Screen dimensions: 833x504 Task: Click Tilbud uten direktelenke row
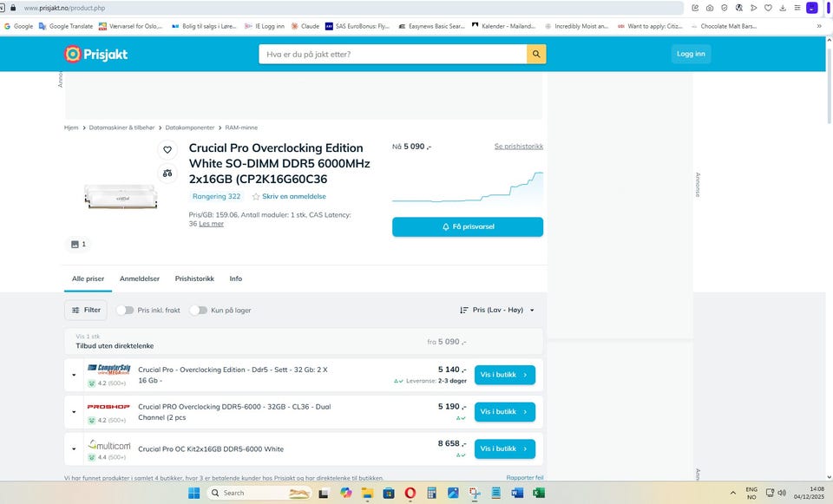click(x=304, y=342)
